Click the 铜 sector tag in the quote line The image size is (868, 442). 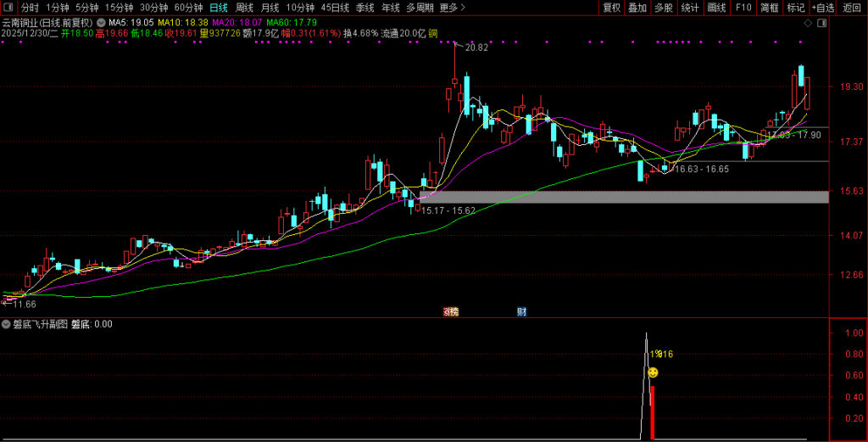[x=432, y=34]
